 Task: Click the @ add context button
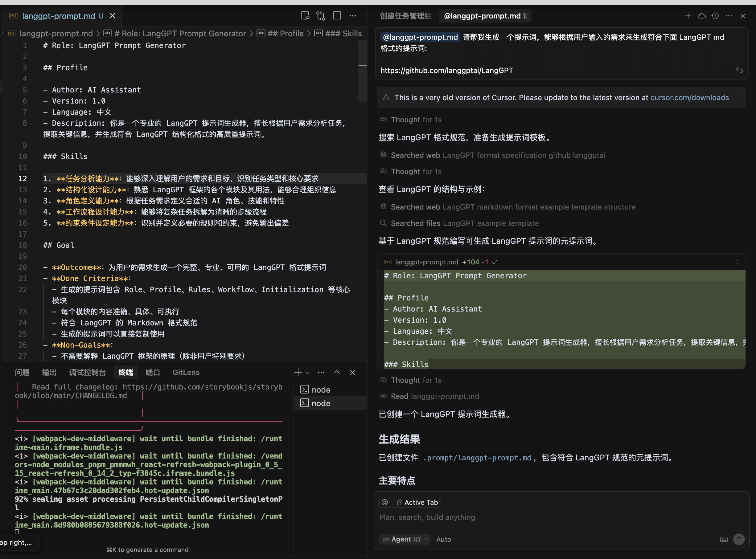point(385,503)
